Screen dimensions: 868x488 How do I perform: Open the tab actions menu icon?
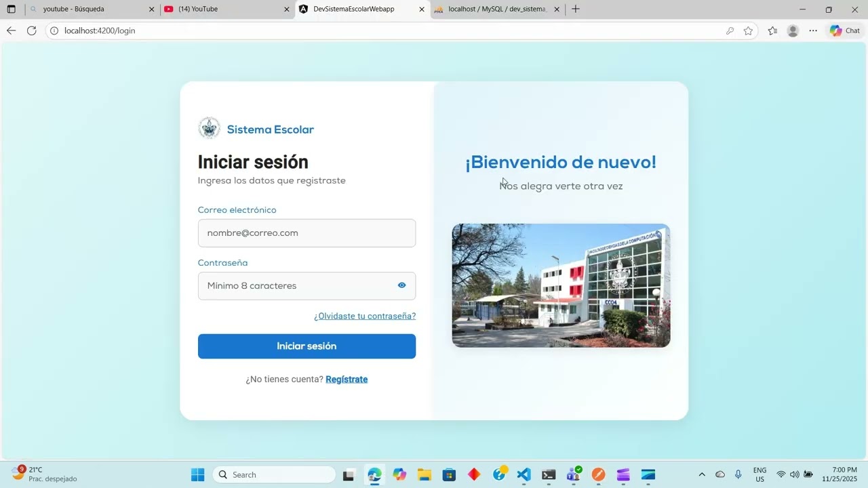click(11, 9)
